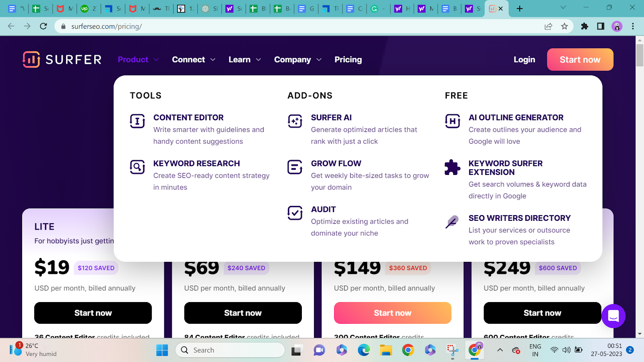This screenshot has width=644, height=362.
Task: Click the Surfer AI sparkle icon
Action: click(x=295, y=121)
